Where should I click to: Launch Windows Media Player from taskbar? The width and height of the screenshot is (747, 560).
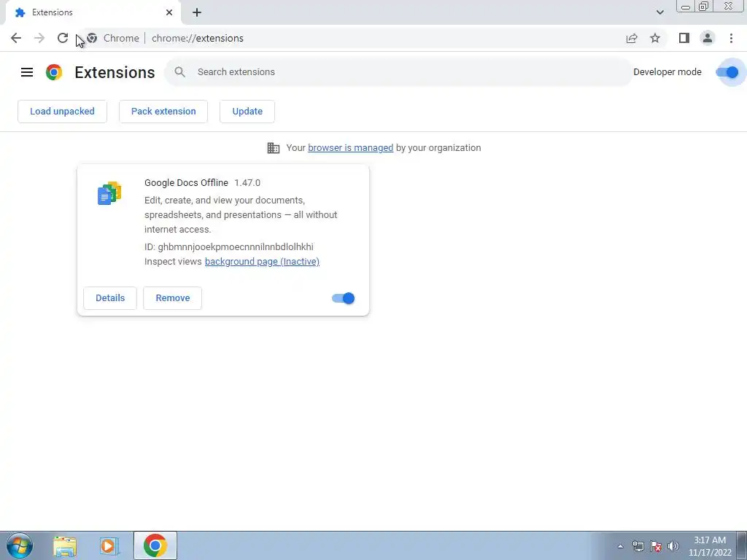click(109, 546)
